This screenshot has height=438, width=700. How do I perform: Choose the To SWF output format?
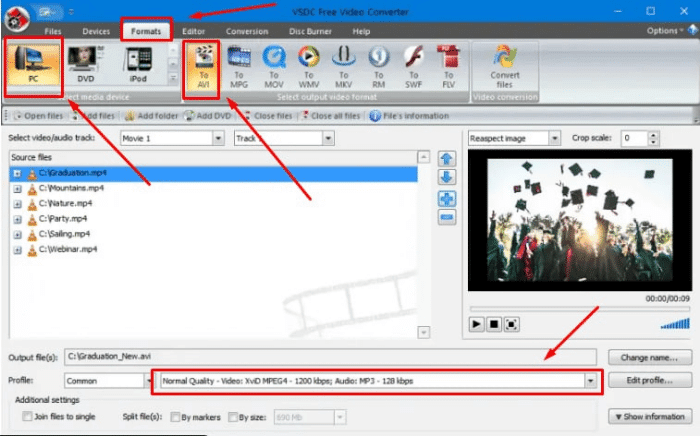[x=413, y=68]
